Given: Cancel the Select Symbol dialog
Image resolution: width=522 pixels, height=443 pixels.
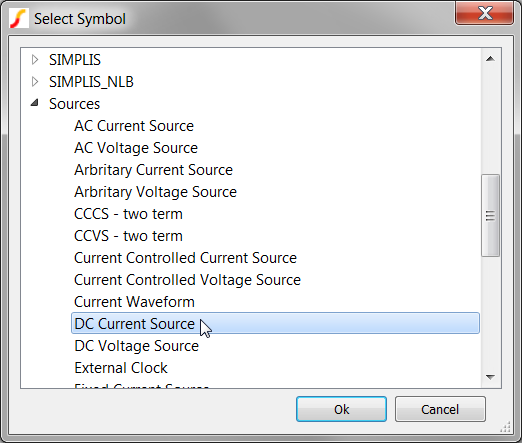Looking at the screenshot, I should point(440,409).
